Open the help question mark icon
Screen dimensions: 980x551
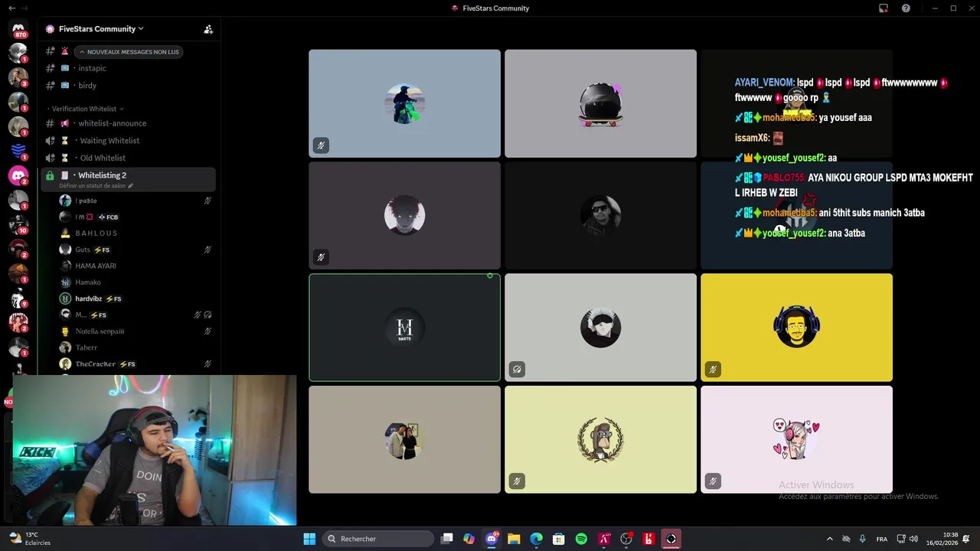point(906,8)
